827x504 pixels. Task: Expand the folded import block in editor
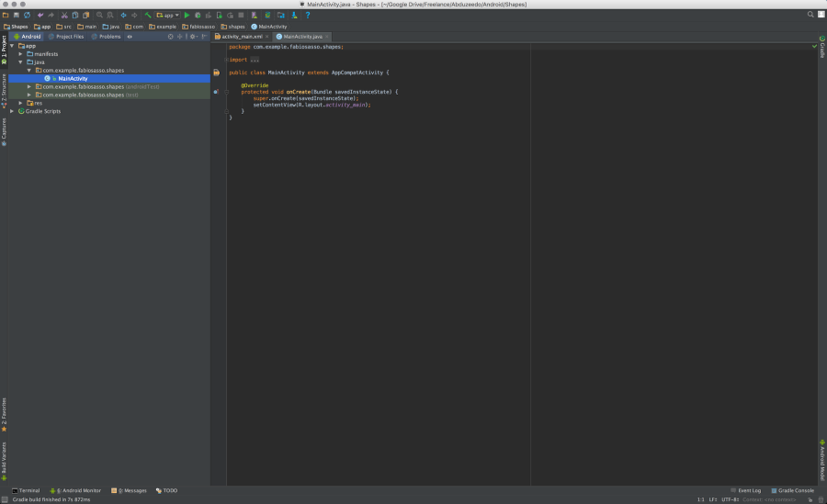coord(226,60)
